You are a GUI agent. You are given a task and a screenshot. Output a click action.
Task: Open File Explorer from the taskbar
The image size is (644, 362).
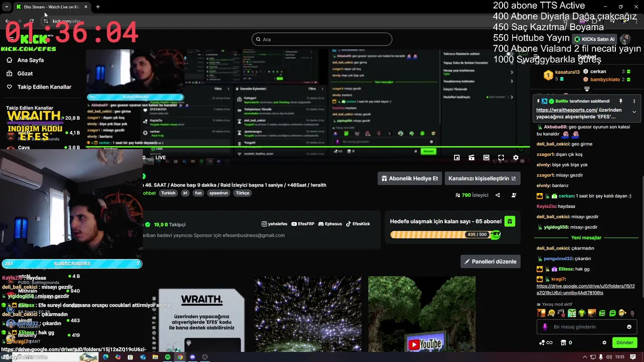[155, 357]
